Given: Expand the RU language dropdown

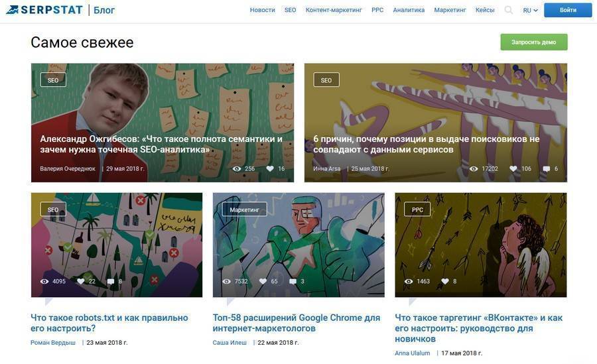Looking at the screenshot, I should point(530,11).
